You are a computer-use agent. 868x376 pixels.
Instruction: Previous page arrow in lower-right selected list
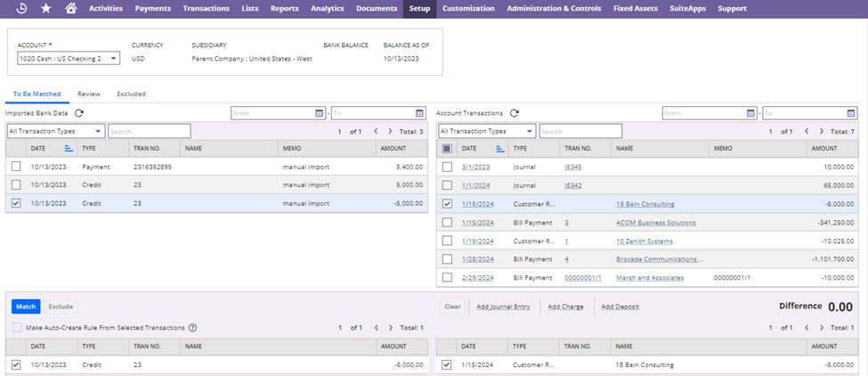click(x=807, y=328)
